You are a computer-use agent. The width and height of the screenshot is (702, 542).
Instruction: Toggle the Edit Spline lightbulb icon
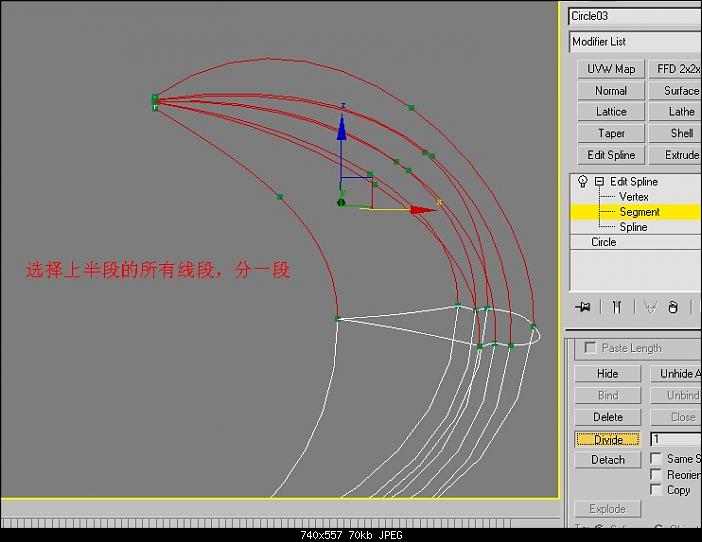tap(582, 181)
